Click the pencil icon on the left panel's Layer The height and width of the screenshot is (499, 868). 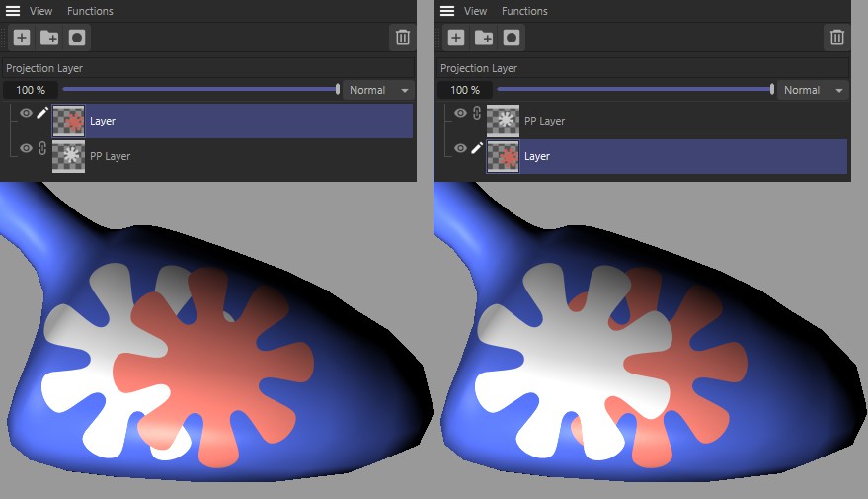point(42,113)
